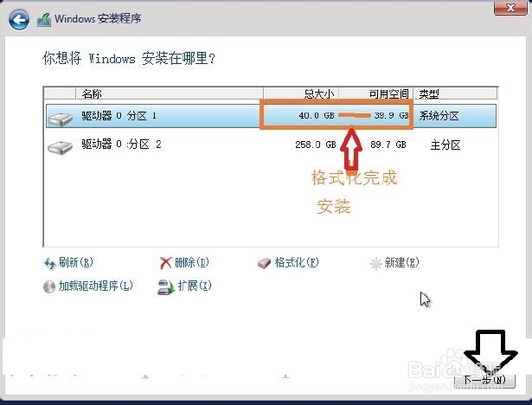The height and width of the screenshot is (405, 532).
Task: Click the 驱动器 0 分区 1 disk icon
Action: (x=60, y=119)
